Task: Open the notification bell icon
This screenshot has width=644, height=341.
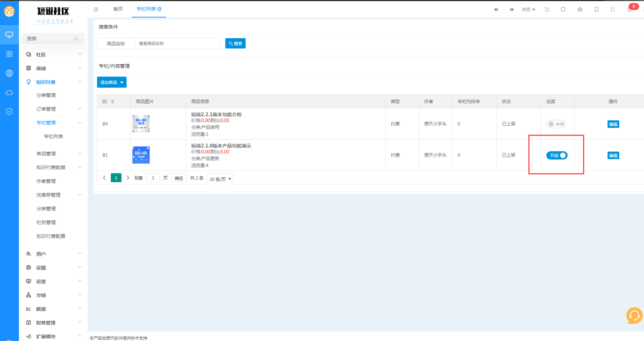Action: (629, 9)
